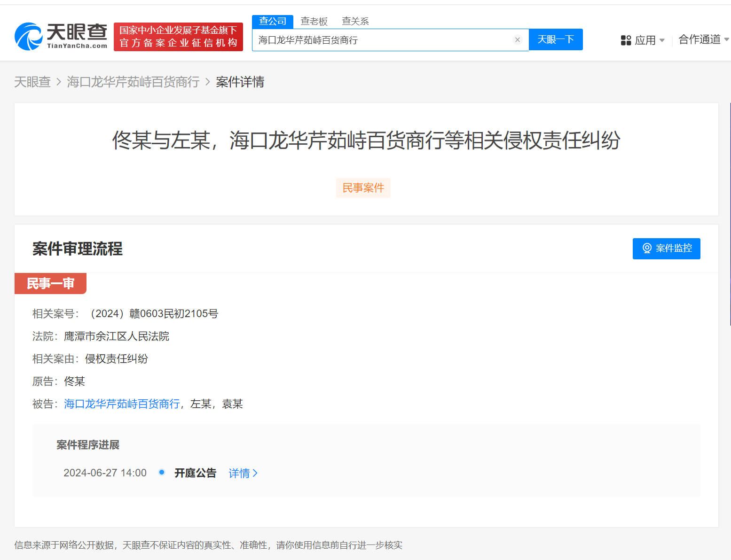Click the case title heading text
Image resolution: width=731 pixels, height=560 pixels.
(x=366, y=140)
